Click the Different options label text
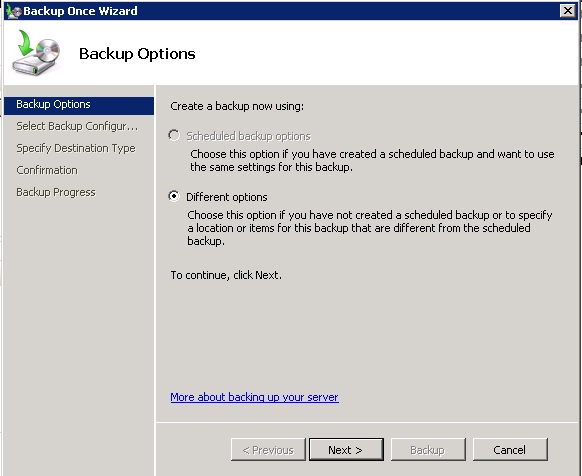This screenshot has height=476, width=582. tap(226, 197)
